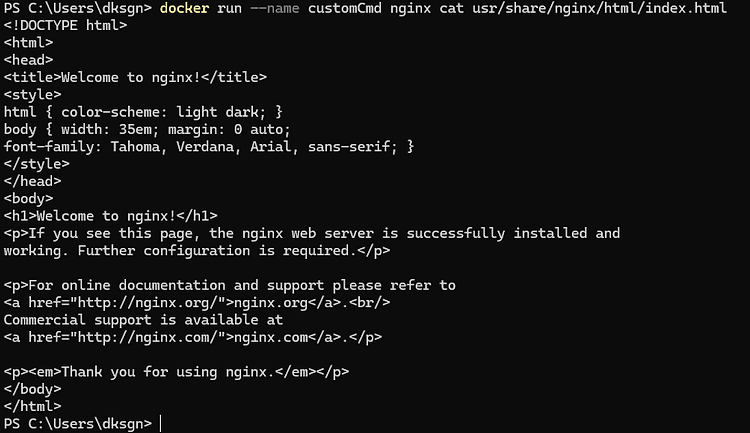
Task: Click 'For online documentation and support' line
Action: [x=230, y=285]
